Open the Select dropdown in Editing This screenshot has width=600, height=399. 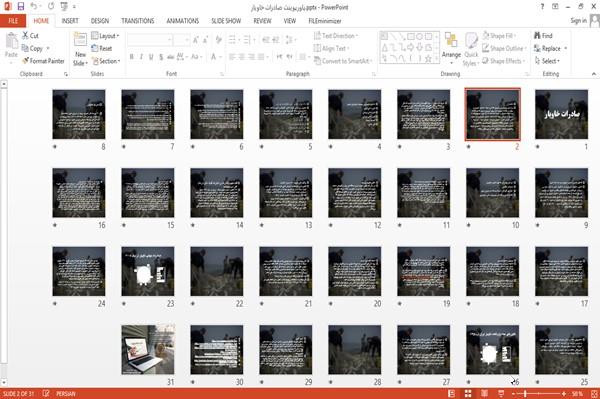click(x=547, y=61)
